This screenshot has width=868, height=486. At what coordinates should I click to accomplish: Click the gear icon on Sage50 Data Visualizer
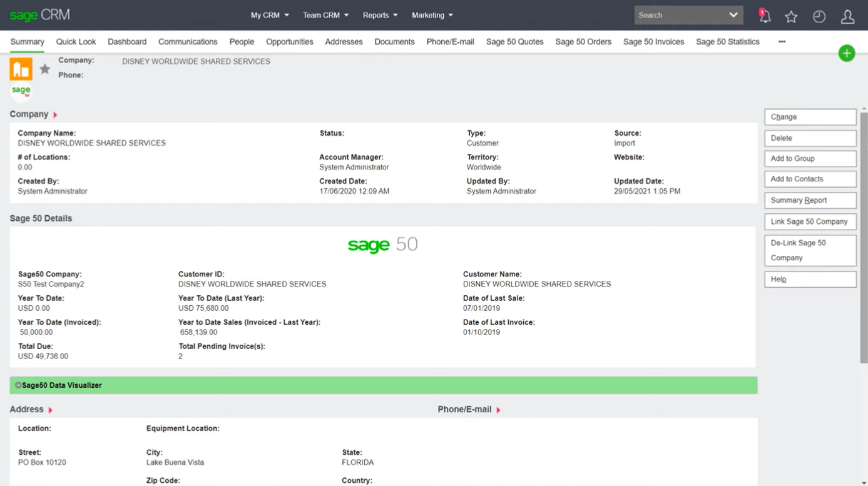click(x=19, y=385)
